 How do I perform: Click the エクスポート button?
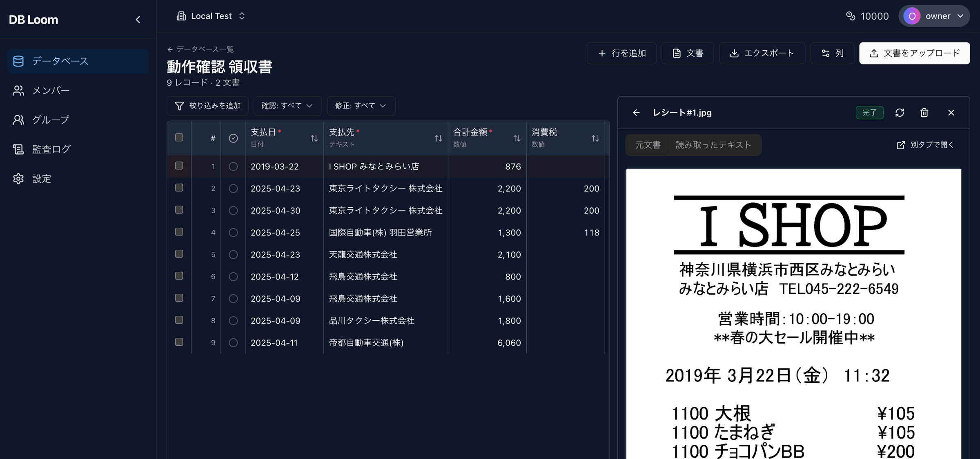click(x=762, y=53)
